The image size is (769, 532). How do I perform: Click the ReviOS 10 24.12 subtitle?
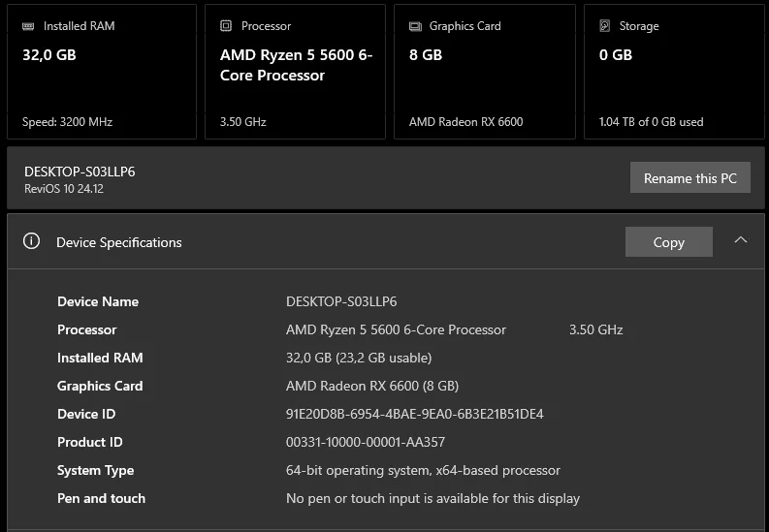[64, 189]
